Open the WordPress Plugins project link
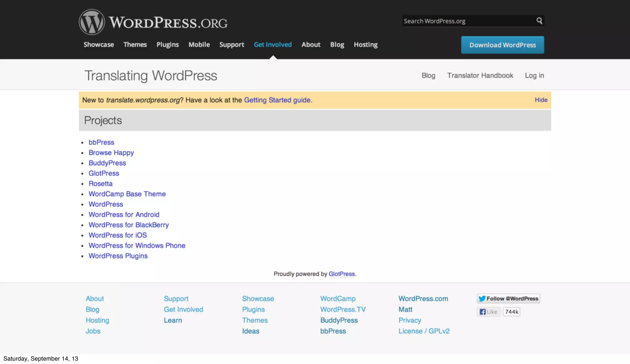 (x=118, y=256)
